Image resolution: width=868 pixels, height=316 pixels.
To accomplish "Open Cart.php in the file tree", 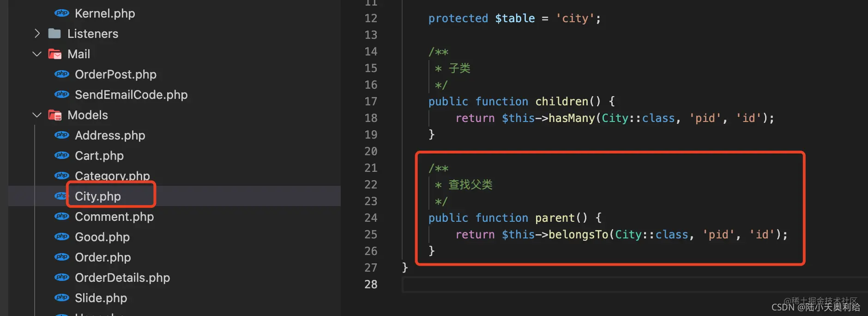I will coord(99,156).
